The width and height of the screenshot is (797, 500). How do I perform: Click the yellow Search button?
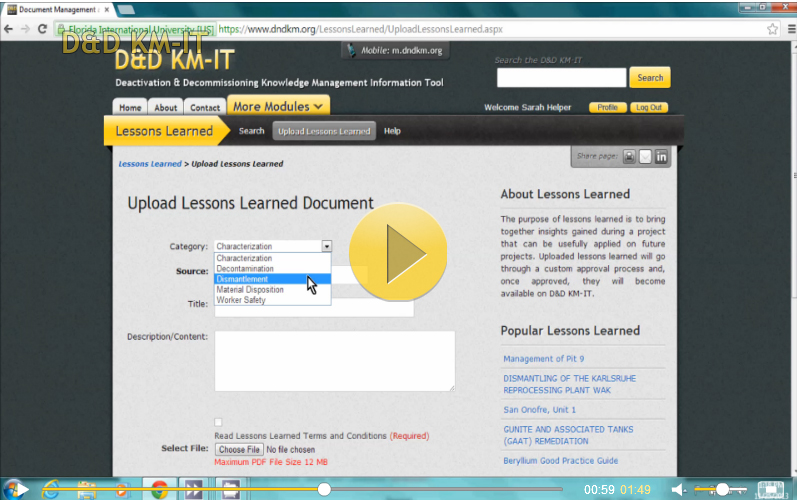coord(650,78)
